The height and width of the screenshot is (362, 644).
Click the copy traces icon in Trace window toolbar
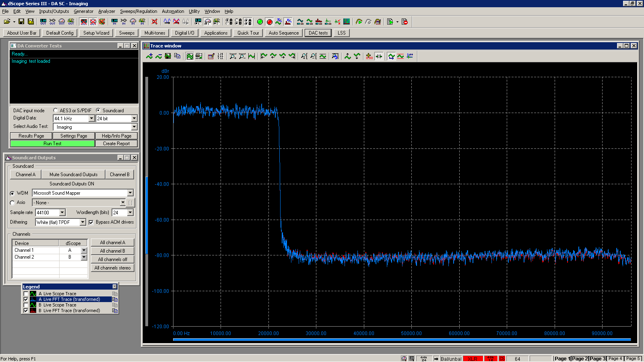[x=177, y=56]
